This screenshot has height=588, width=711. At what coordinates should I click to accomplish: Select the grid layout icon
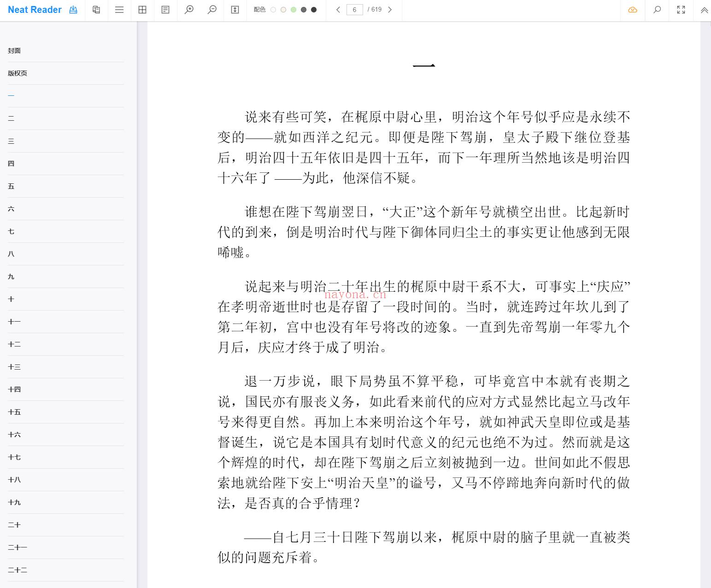pos(142,10)
